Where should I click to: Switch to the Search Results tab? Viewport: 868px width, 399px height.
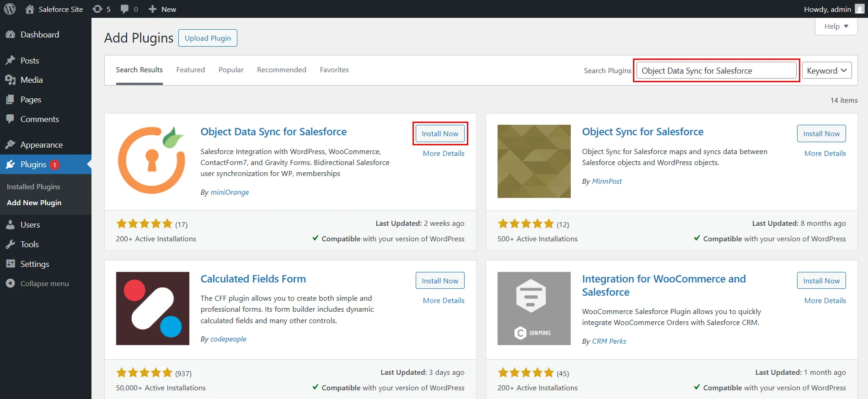pyautogui.click(x=139, y=70)
